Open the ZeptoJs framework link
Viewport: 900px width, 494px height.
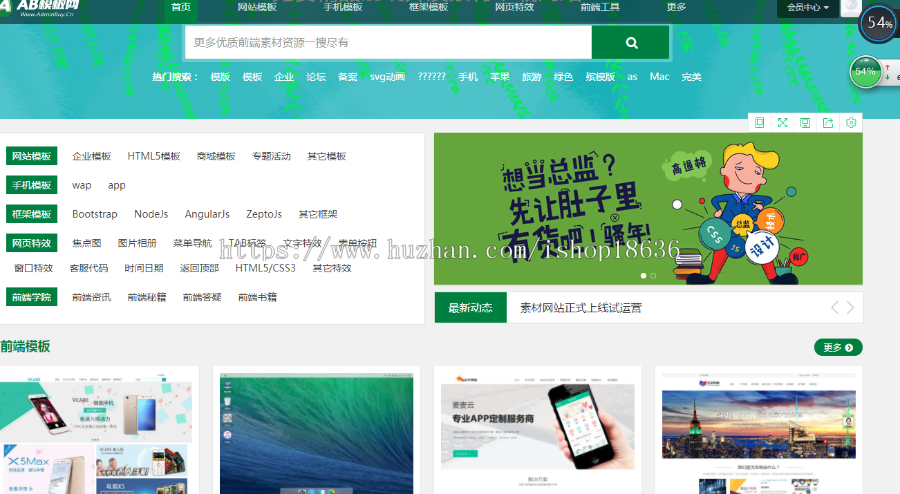click(264, 214)
